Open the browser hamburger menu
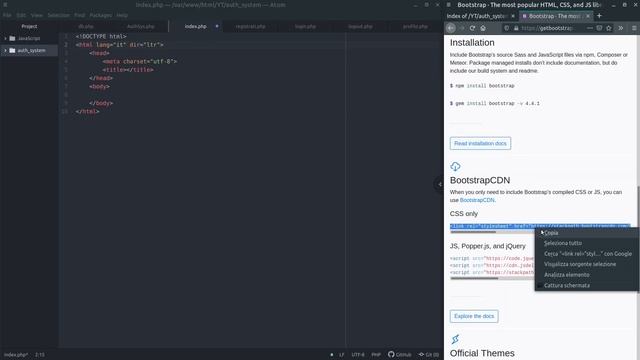 tap(634, 28)
